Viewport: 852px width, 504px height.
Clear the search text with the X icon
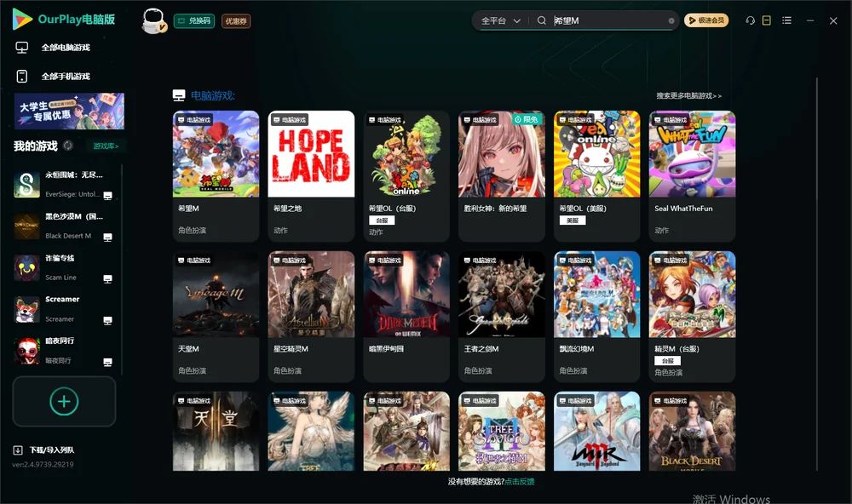pos(671,20)
